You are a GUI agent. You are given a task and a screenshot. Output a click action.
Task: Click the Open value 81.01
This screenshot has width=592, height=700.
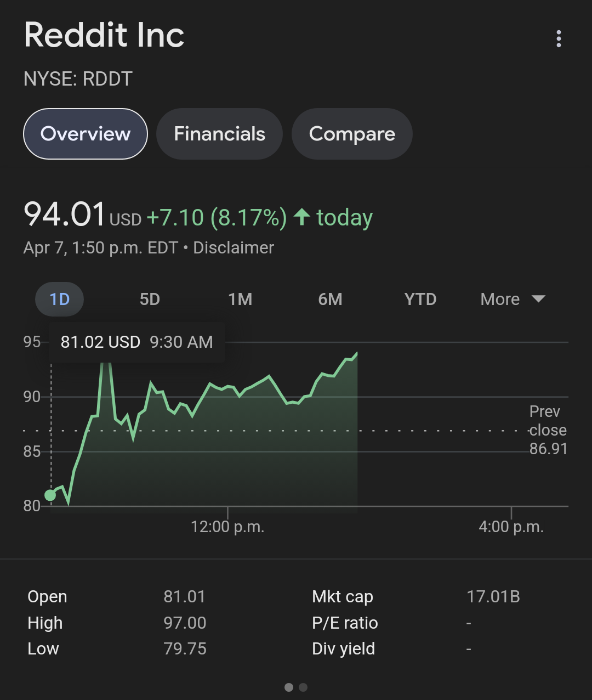(184, 596)
